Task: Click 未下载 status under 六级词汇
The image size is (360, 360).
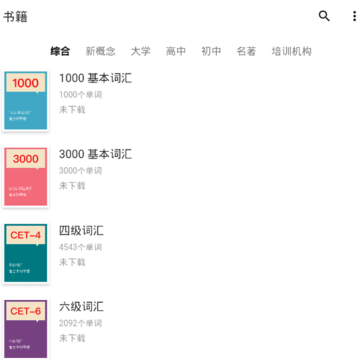Action: [72, 338]
